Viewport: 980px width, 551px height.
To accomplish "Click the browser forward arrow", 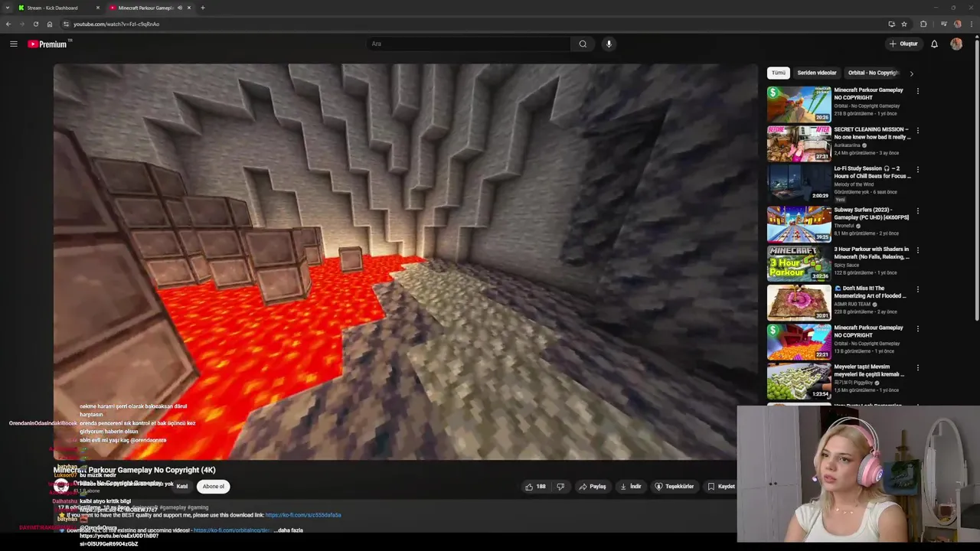I will pos(21,24).
